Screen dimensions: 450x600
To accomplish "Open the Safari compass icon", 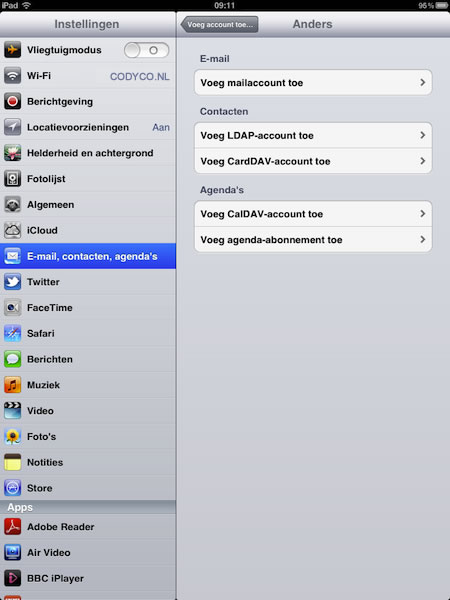I will 13,333.
